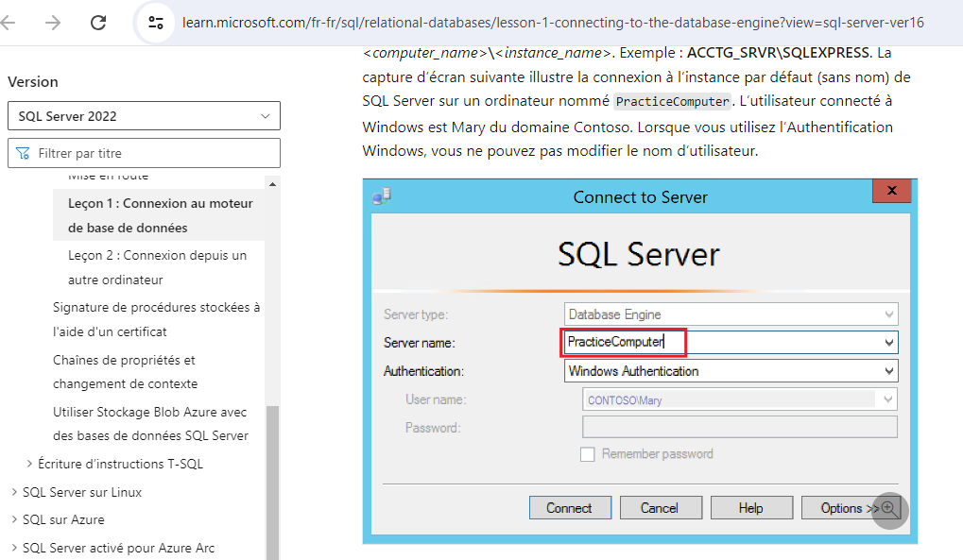Click the filter icon in title filter
Viewport: 963px width, 560px height.
23,153
